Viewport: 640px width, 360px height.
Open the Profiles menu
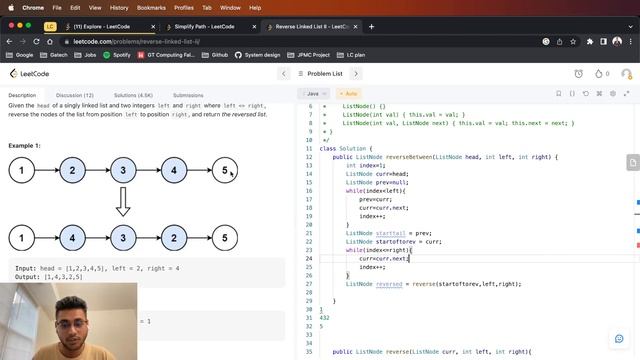184,8
